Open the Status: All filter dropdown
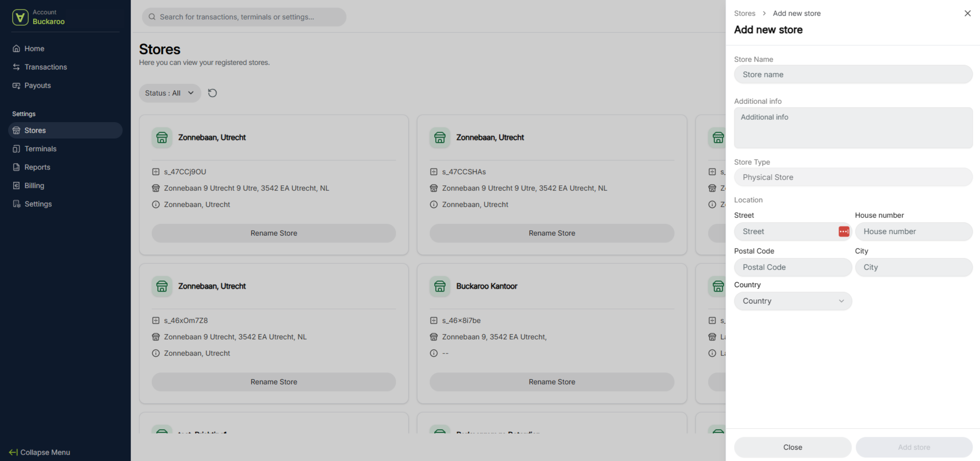This screenshot has height=461, width=980. coord(170,93)
